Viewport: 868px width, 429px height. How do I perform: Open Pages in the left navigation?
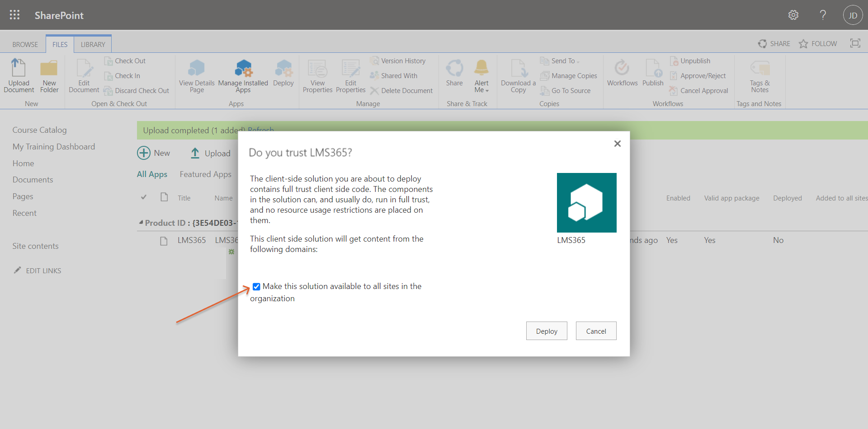[x=23, y=196]
